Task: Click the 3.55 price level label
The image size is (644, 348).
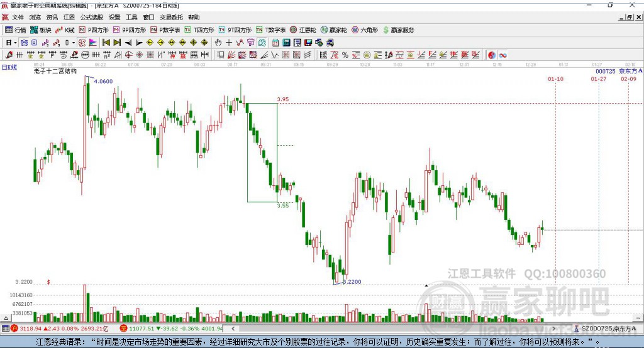Action: coord(282,205)
